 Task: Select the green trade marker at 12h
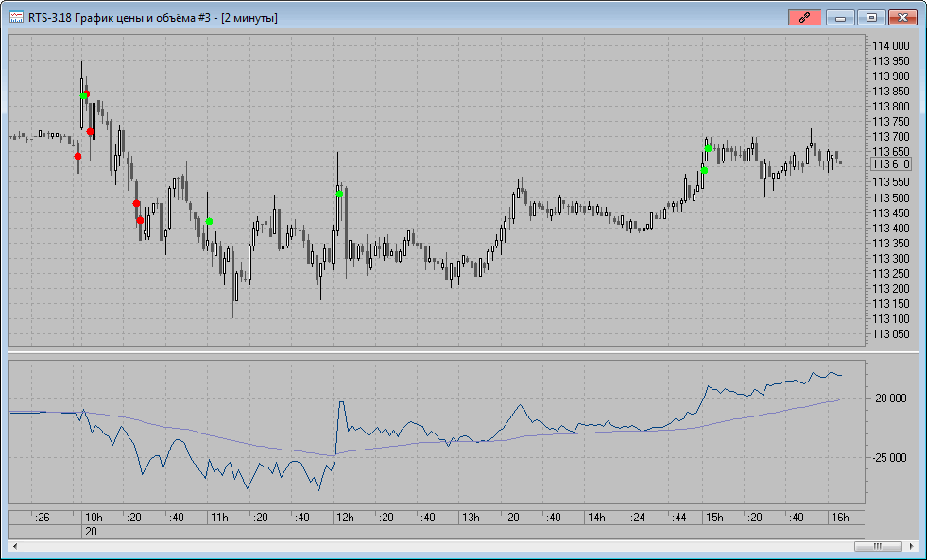(339, 194)
